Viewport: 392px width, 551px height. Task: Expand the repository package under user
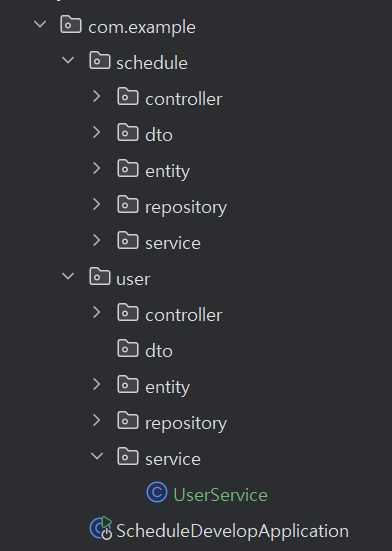point(97,420)
